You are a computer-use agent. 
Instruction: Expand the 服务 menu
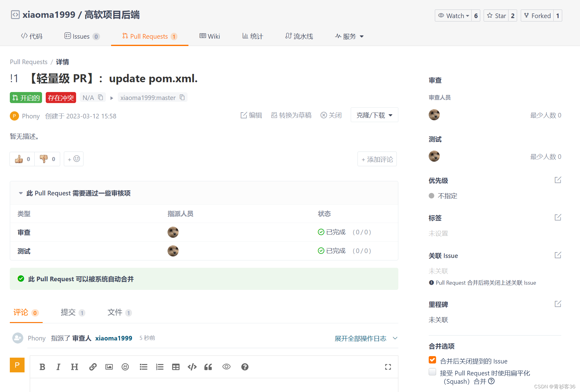[x=349, y=36]
